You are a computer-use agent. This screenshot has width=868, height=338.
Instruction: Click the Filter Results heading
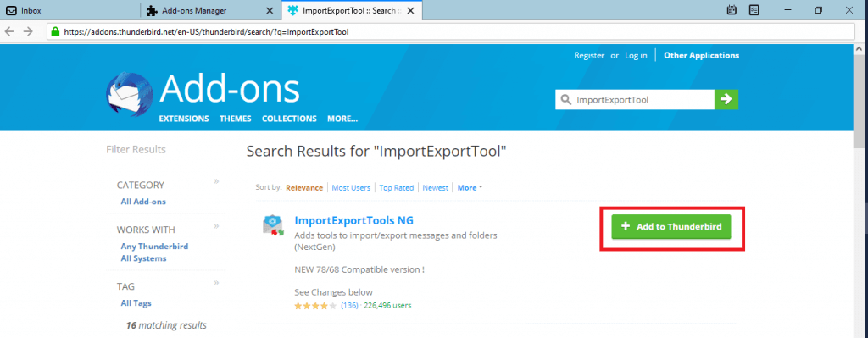(136, 149)
